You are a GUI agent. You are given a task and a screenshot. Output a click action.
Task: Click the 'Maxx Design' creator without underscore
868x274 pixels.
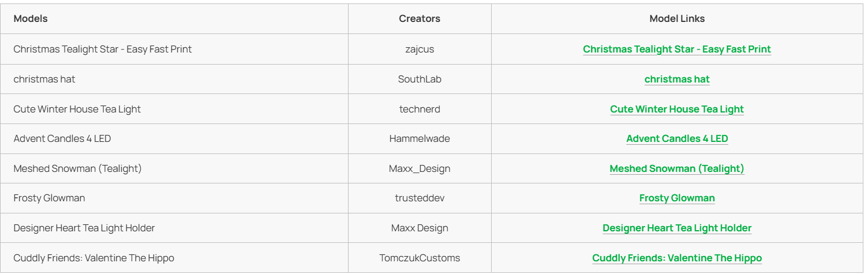(x=420, y=228)
